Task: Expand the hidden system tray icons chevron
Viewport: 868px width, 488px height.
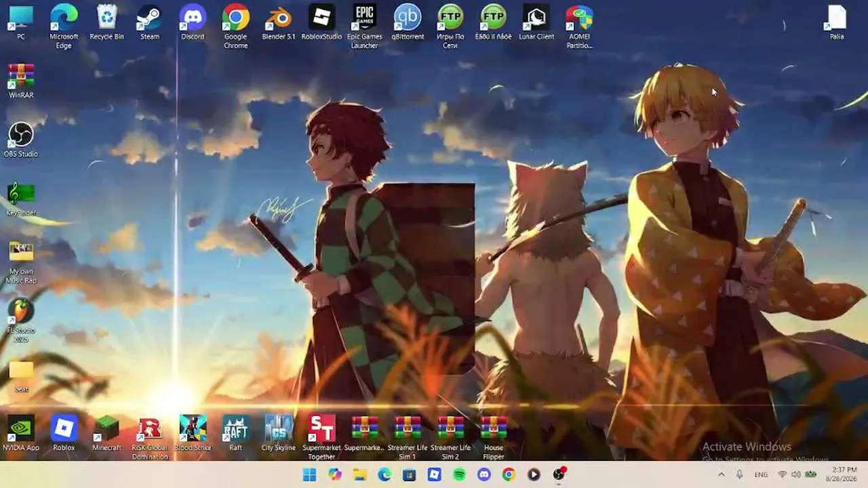Action: [721, 475]
